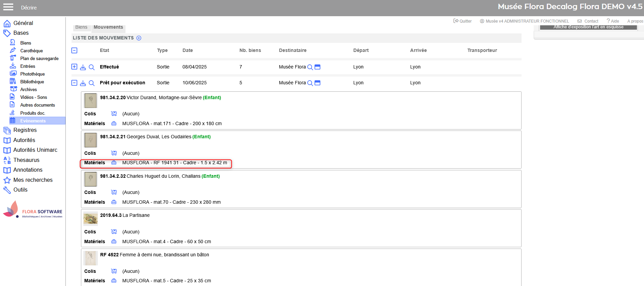Select the Mouvements tab
This screenshot has height=286, width=644.
pyautogui.click(x=108, y=27)
